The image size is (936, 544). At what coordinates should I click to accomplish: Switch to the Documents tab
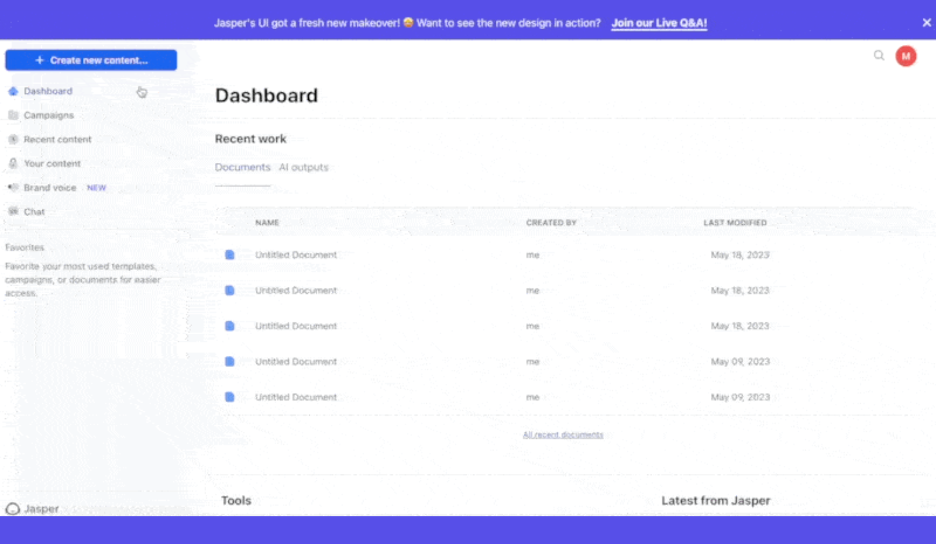pos(242,167)
